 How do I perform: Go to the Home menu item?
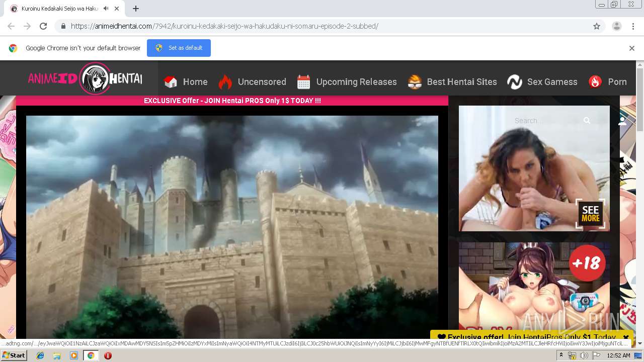[186, 82]
